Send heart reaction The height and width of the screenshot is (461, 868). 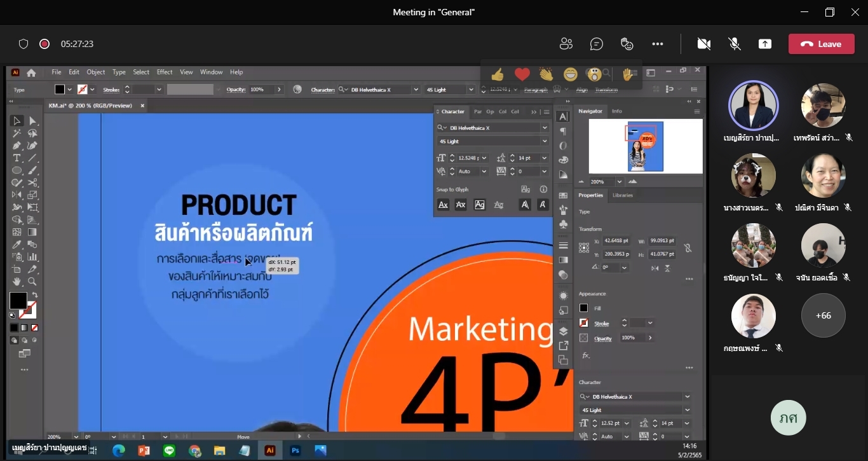tap(522, 74)
